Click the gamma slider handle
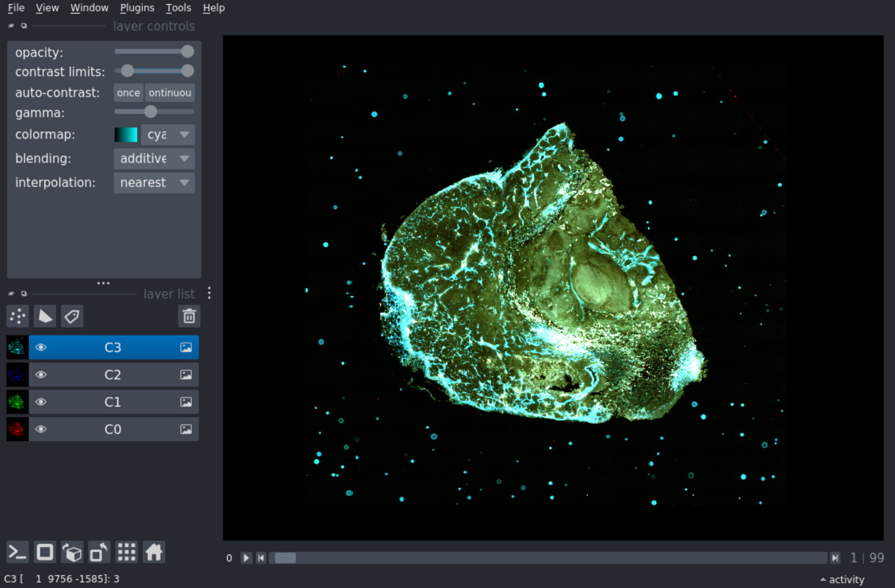Screen dimensions: 895x588 [x=151, y=112]
